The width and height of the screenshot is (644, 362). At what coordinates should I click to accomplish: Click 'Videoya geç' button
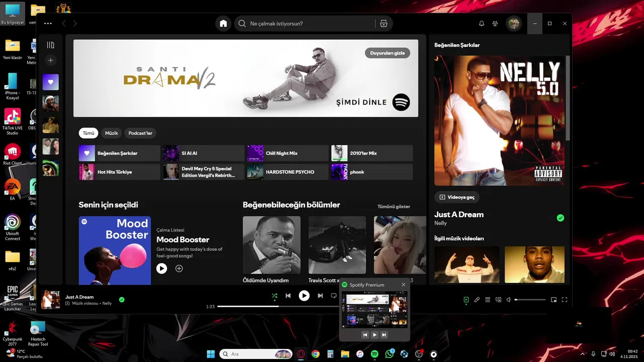[457, 197]
